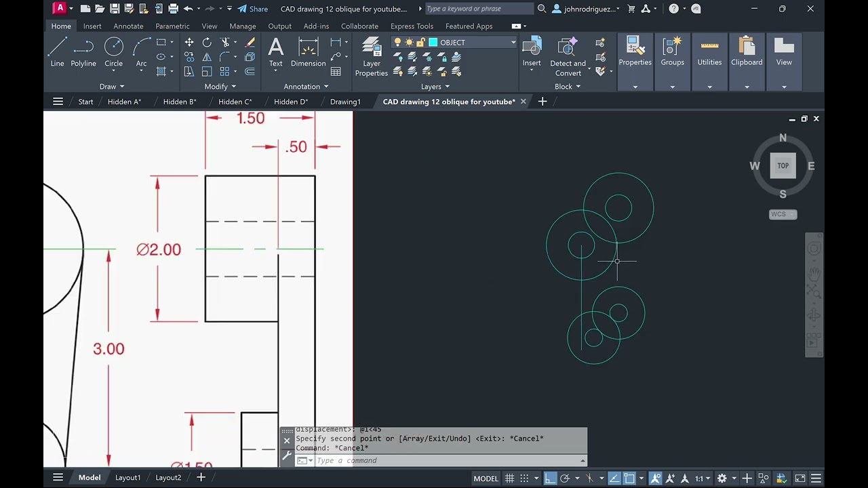Select the Scale tool
This screenshot has width=868, height=488.
(207, 72)
